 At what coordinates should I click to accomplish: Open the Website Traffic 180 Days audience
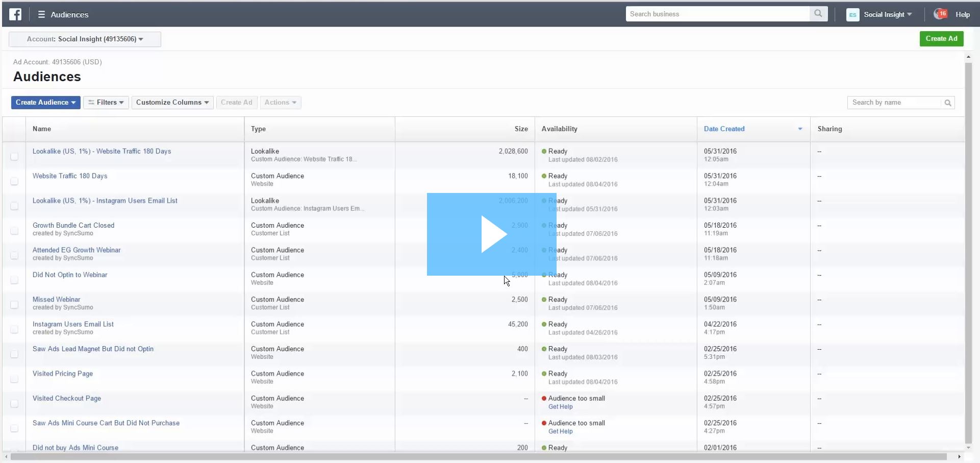click(70, 176)
